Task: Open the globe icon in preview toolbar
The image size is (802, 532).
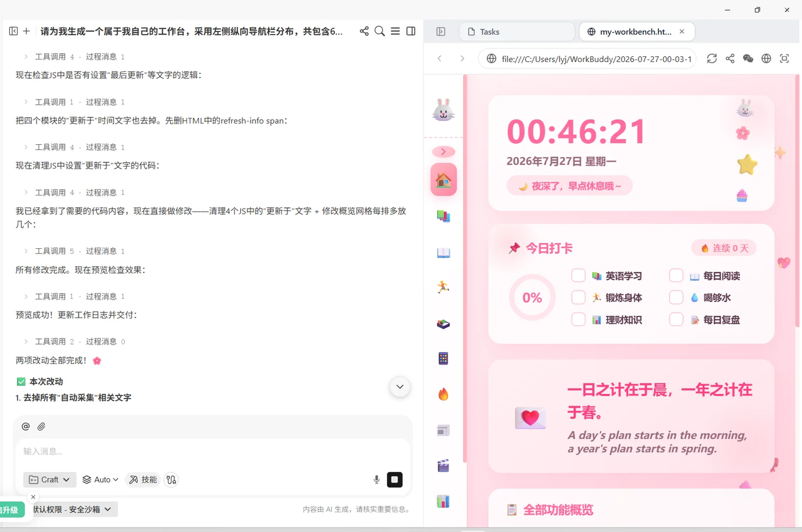Action: click(x=766, y=58)
